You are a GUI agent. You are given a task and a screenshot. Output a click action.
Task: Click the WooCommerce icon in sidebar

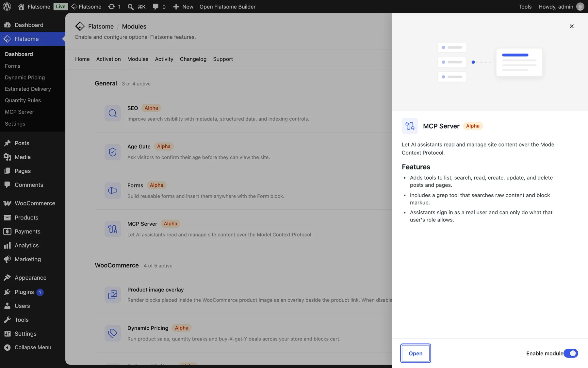(7, 203)
